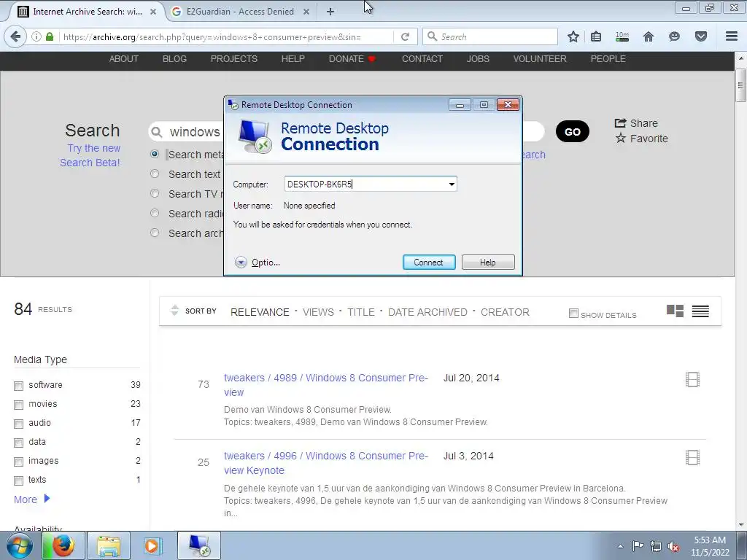This screenshot has height=560, width=747.
Task: Expand Options in Remote Desktop dialog
Action: point(258,262)
